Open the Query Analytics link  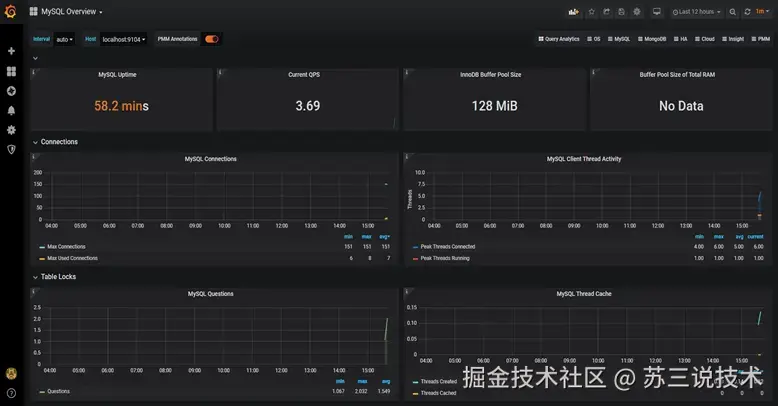tap(559, 39)
